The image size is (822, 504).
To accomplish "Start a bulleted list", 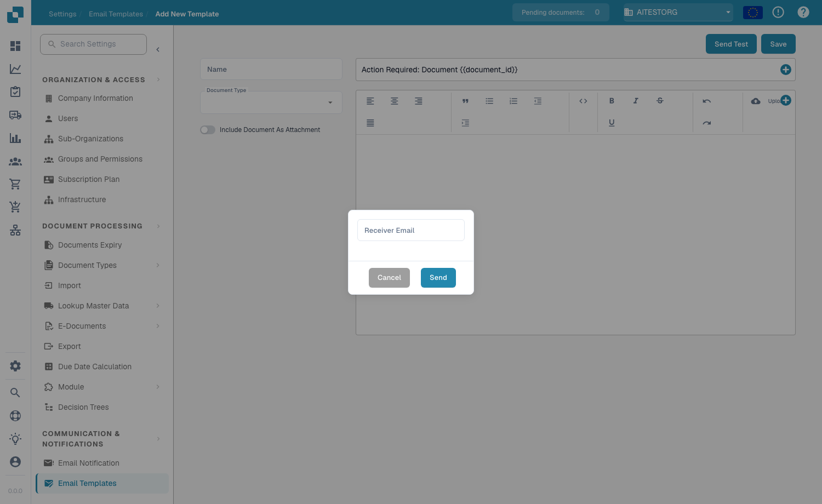I will coord(489,101).
